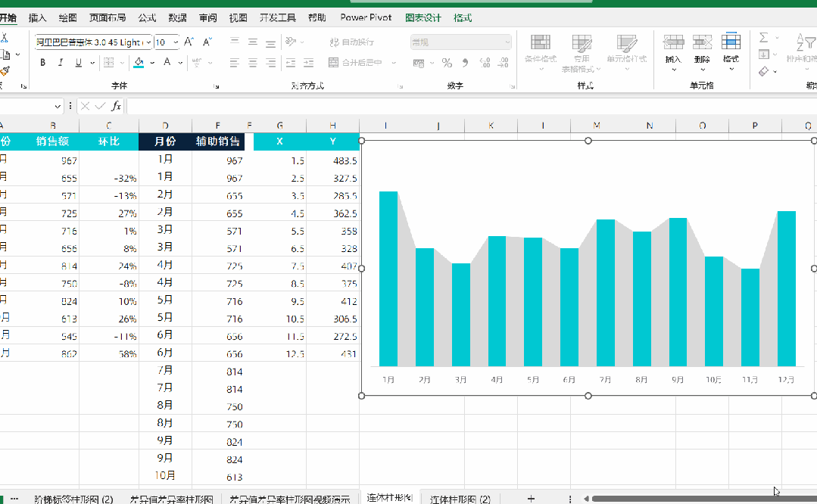Increase decimal places
Screen dimensions: 817x504
(x=485, y=63)
